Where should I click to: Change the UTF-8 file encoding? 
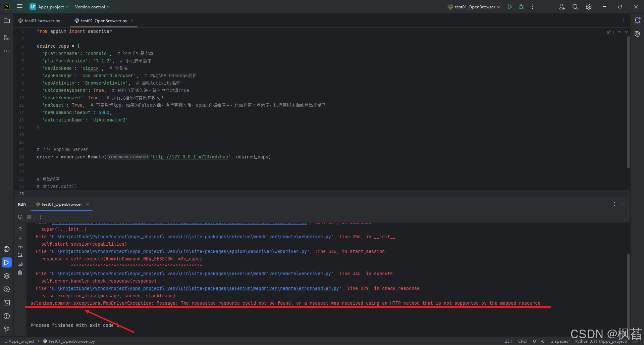pyautogui.click(x=539, y=341)
